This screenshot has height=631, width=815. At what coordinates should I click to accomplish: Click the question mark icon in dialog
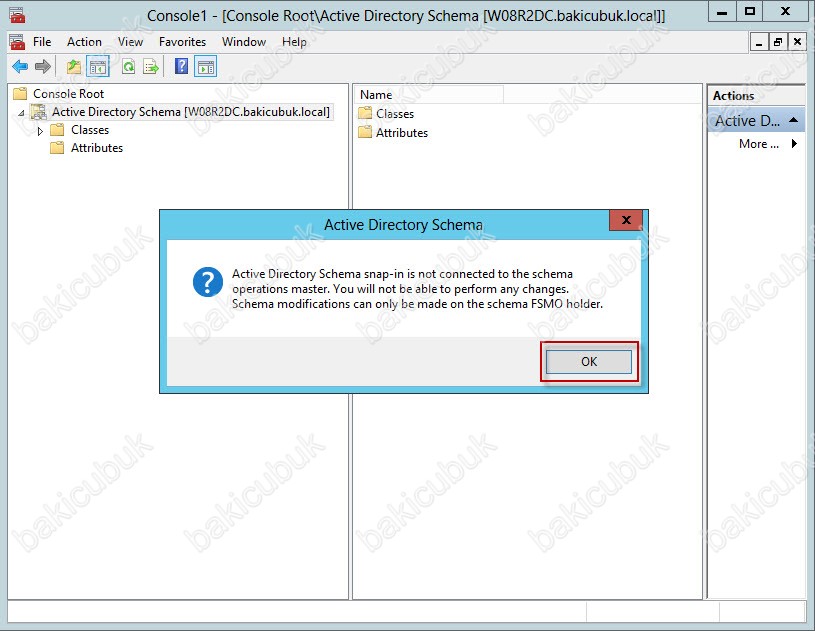pyautogui.click(x=208, y=282)
